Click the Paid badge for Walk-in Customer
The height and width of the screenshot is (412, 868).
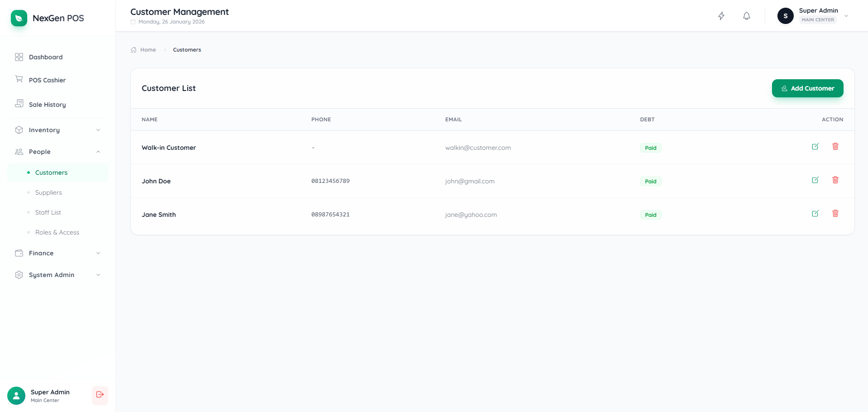pos(651,148)
